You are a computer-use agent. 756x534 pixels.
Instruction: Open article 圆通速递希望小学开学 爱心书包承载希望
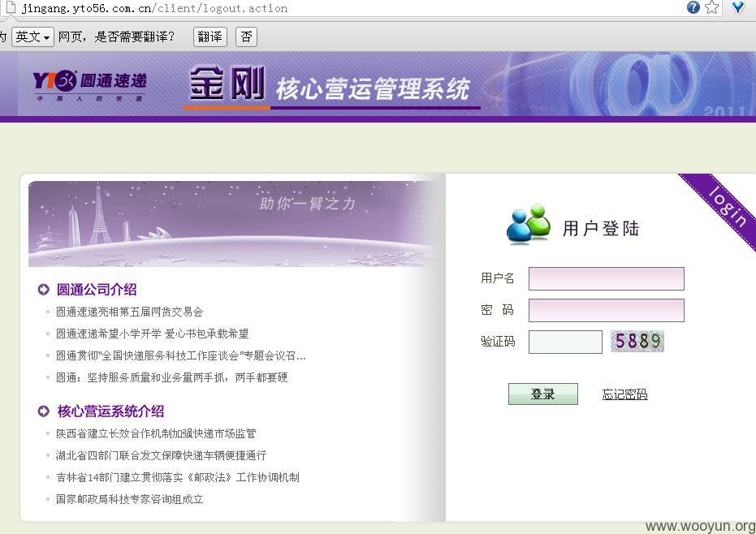153,334
